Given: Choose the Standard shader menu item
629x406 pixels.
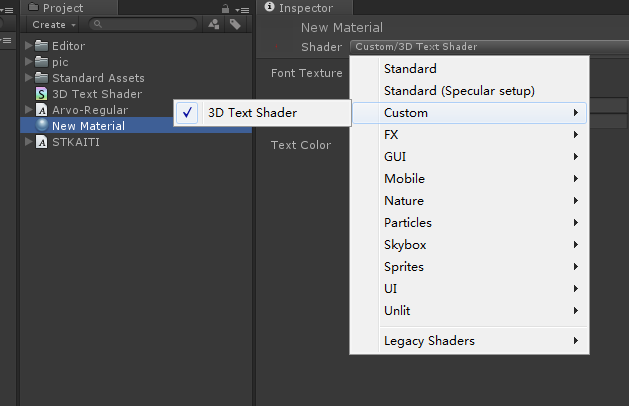Looking at the screenshot, I should click(469, 69).
